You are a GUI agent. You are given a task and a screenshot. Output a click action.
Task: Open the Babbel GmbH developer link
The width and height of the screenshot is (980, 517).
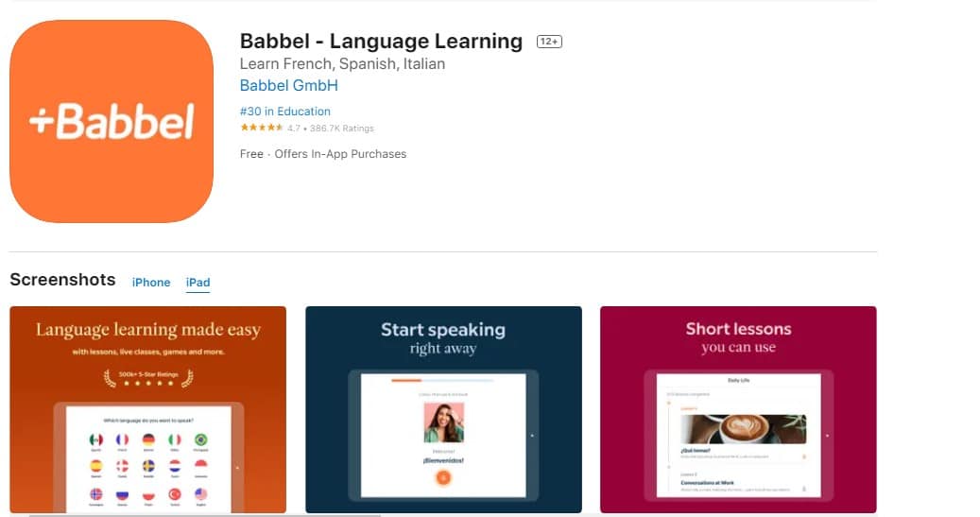(288, 85)
